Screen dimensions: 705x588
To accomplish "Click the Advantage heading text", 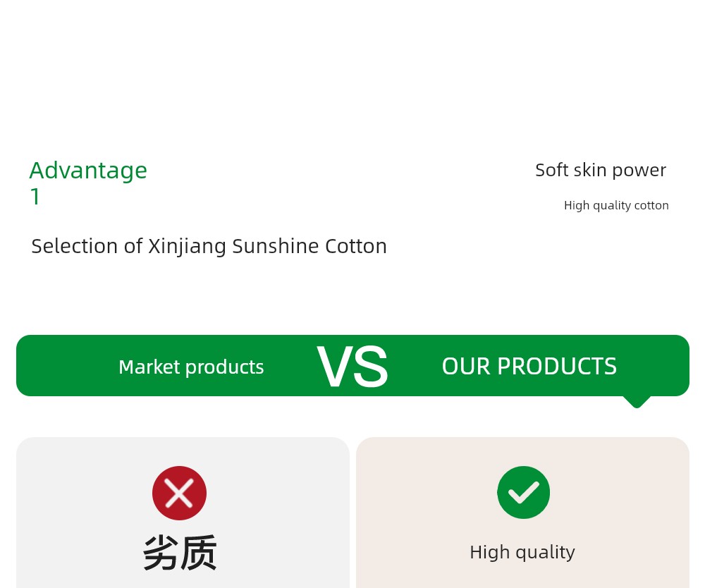I will point(88,171).
